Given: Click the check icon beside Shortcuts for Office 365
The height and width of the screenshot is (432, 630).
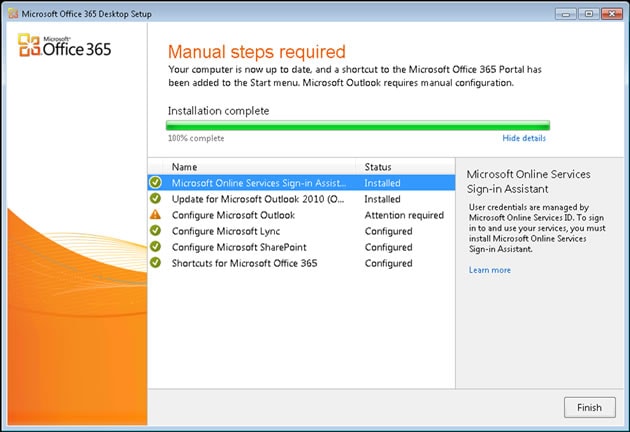Looking at the screenshot, I should (155, 263).
